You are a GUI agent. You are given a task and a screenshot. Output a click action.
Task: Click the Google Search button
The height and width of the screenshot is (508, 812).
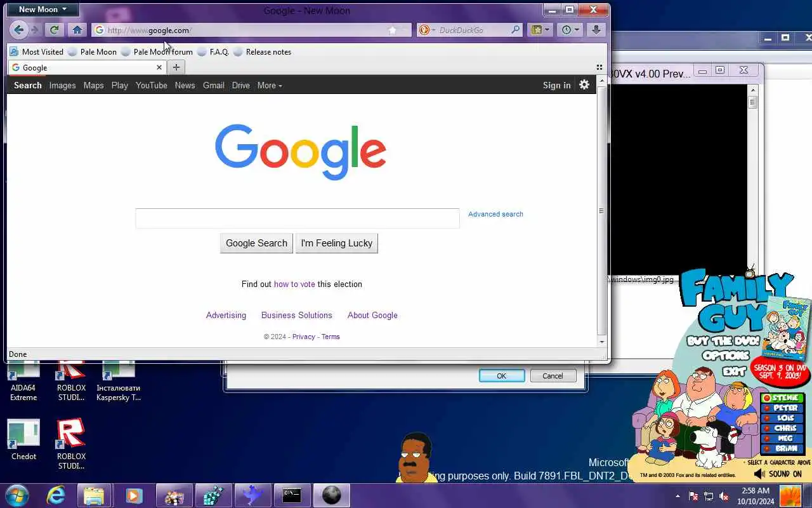tap(256, 243)
